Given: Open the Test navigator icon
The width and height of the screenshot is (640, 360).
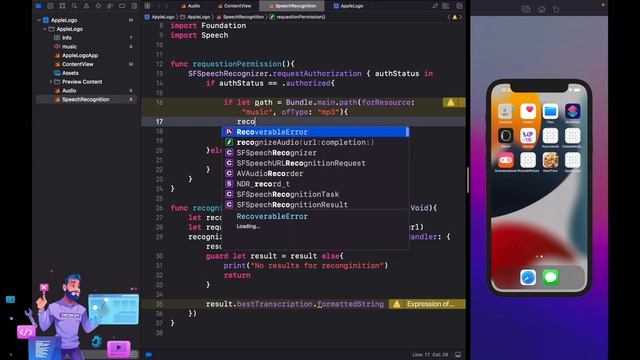Looking at the screenshot, I should 98,6.
